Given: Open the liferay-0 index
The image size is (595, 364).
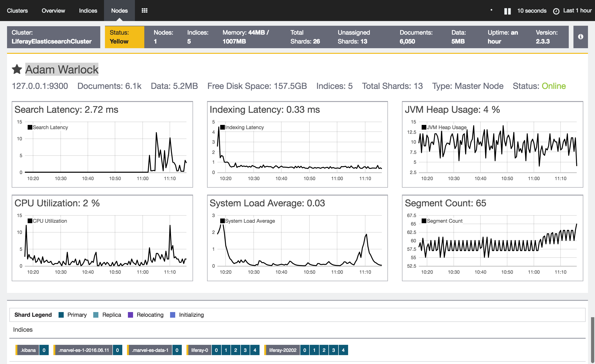Looking at the screenshot, I should (x=199, y=350).
